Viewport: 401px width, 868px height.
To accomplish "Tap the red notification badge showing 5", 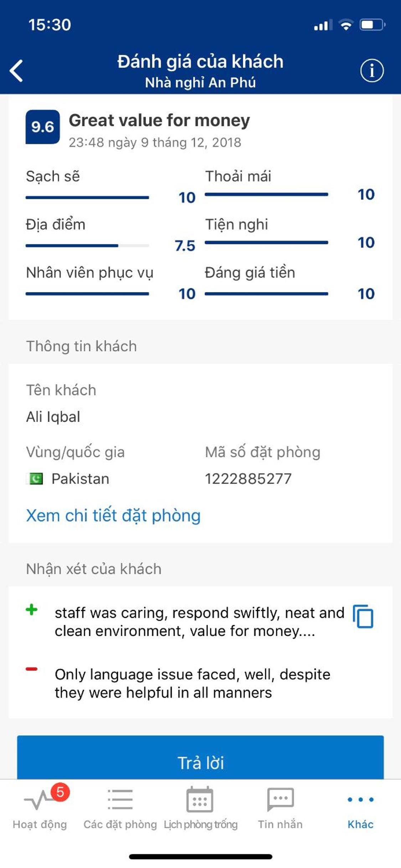I will (60, 792).
